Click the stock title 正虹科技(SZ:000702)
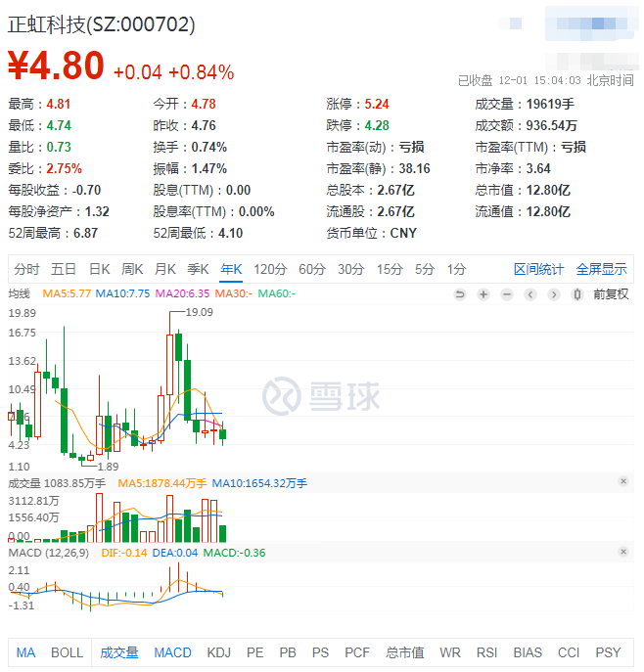This screenshot has height=672, width=644. pyautogui.click(x=102, y=24)
